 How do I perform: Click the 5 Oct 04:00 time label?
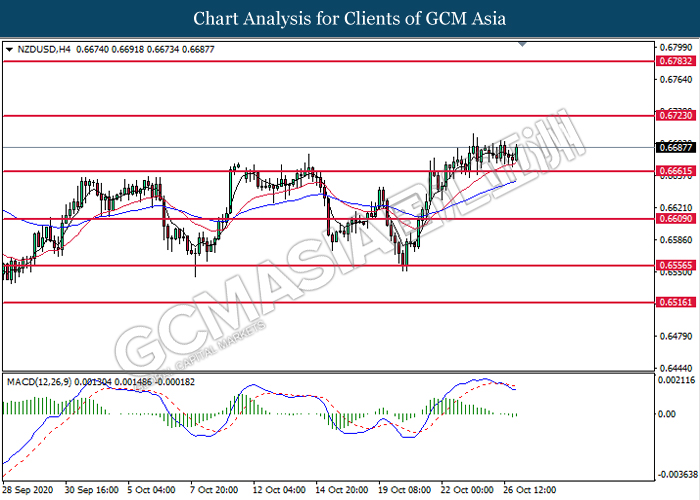[x=151, y=490]
